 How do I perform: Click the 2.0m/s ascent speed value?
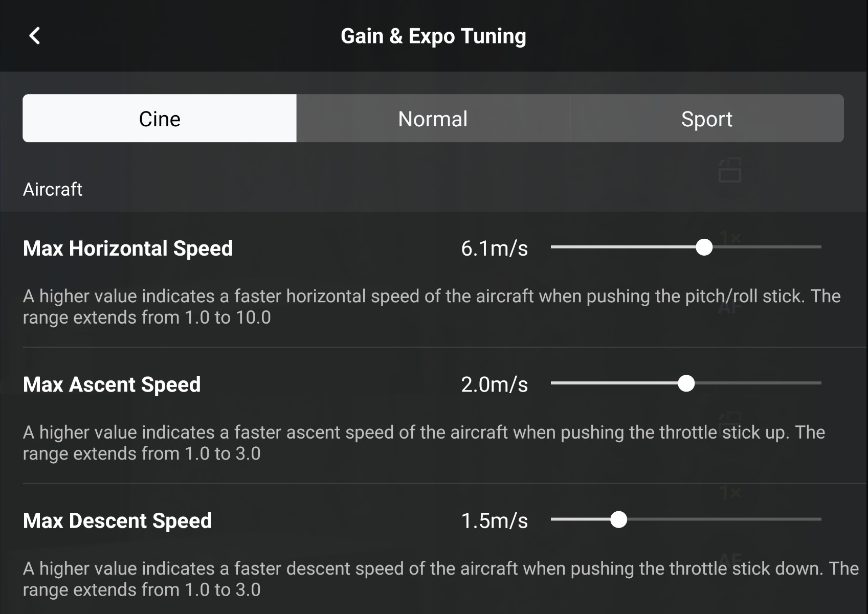[494, 384]
